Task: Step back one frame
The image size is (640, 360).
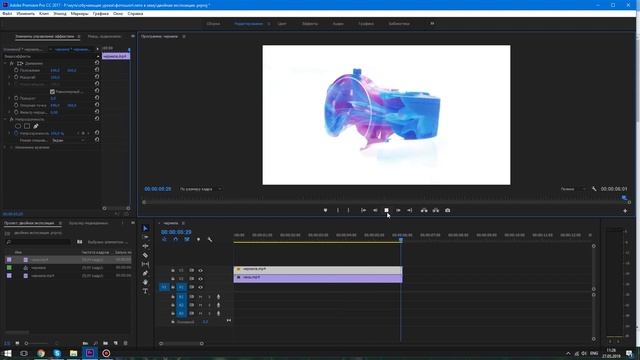Action: 375,210
